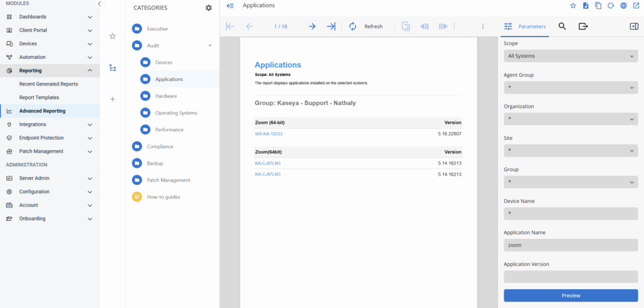Open the Categories settings gear

click(209, 8)
